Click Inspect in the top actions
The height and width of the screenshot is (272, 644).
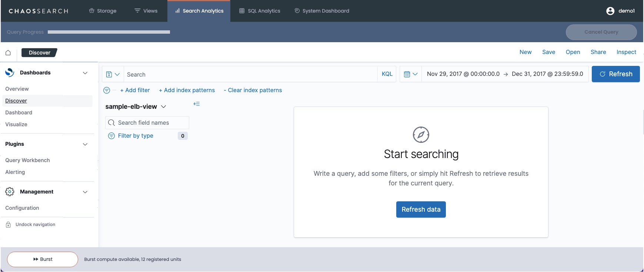626,52
